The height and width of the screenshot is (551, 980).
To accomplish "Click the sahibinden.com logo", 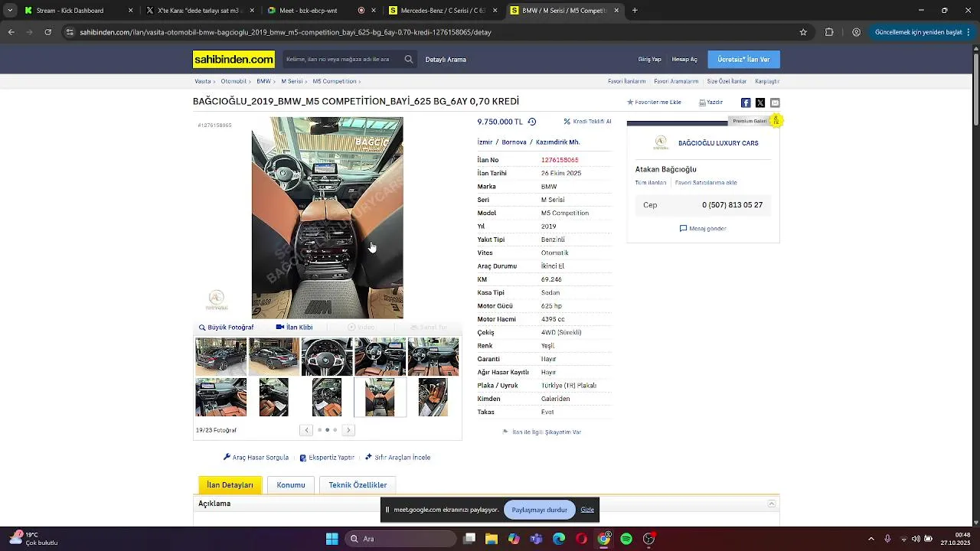I will pos(234,60).
